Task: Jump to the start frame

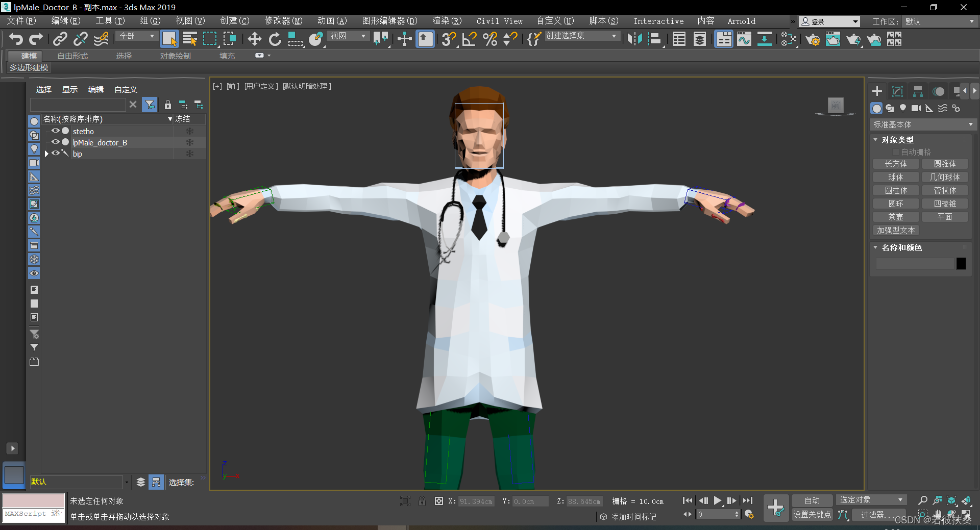Action: coord(688,500)
